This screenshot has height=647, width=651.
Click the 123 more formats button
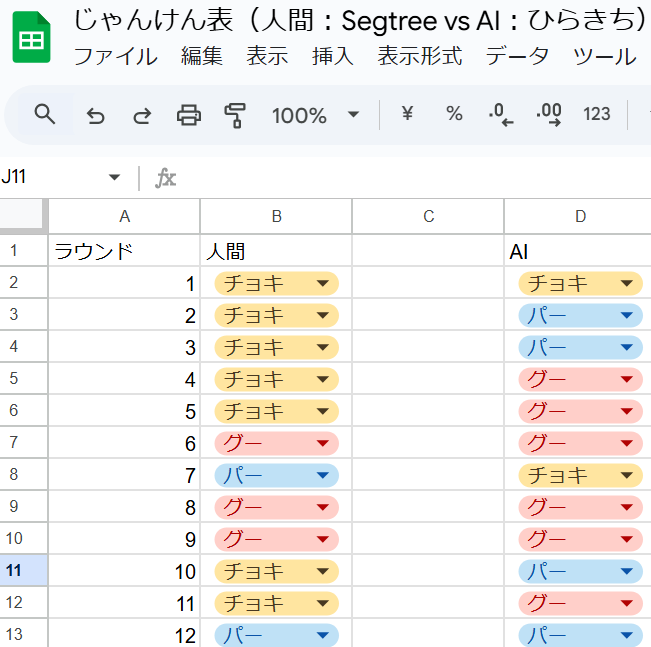tap(597, 114)
